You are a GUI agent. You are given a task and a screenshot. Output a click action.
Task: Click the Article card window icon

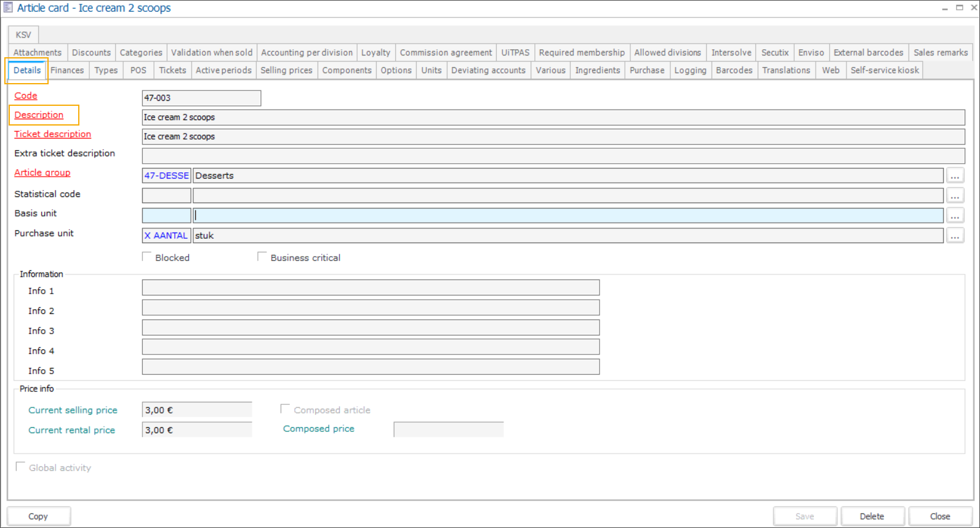click(8, 8)
